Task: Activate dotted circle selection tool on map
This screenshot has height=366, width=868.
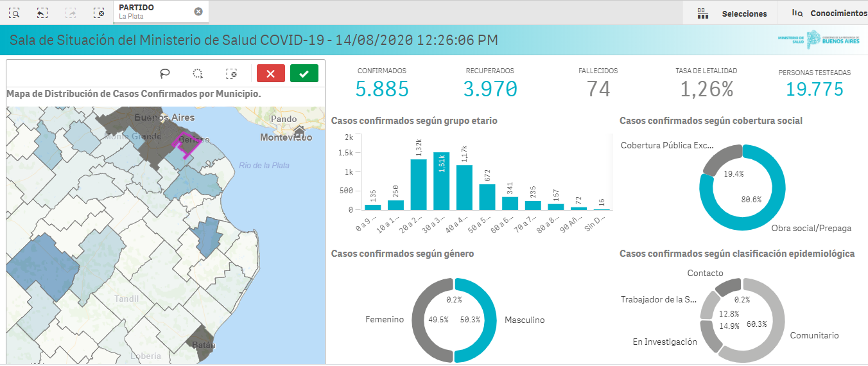Action: click(x=198, y=74)
